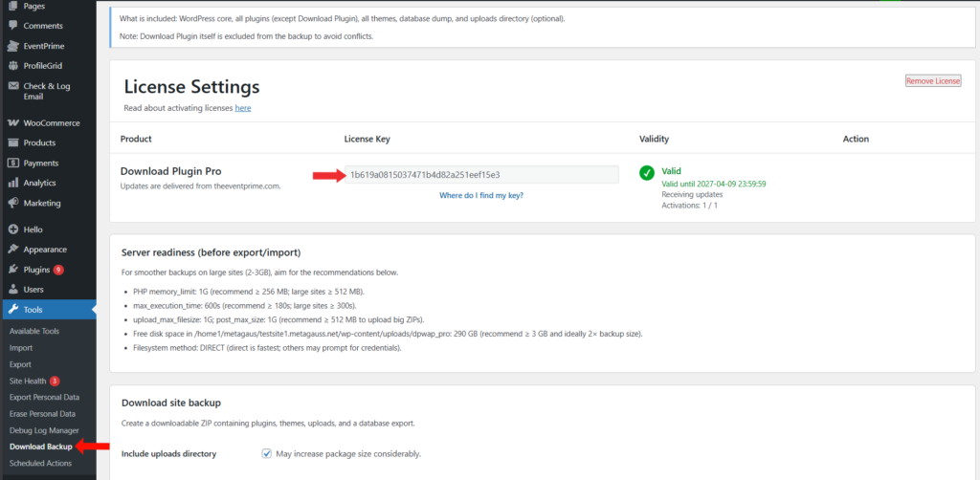
Task: Follow the "Where do I find my key?" link
Action: tap(481, 195)
